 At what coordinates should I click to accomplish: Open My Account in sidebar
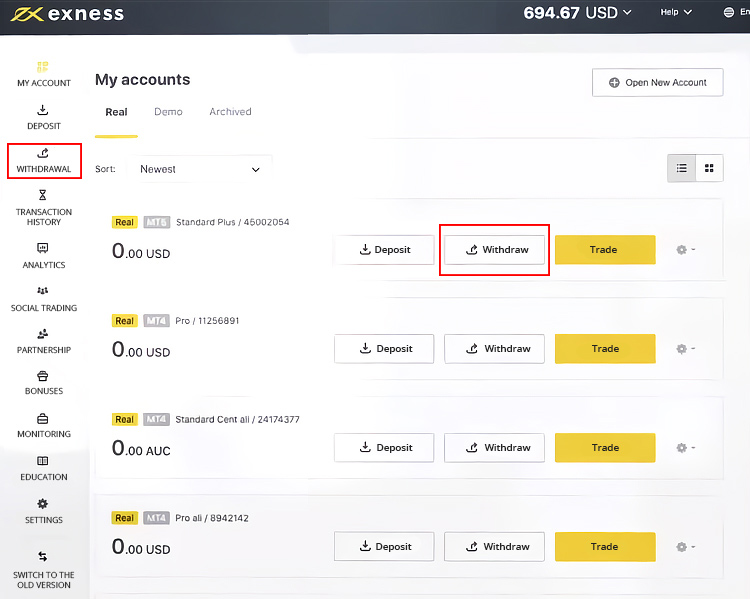click(x=44, y=75)
